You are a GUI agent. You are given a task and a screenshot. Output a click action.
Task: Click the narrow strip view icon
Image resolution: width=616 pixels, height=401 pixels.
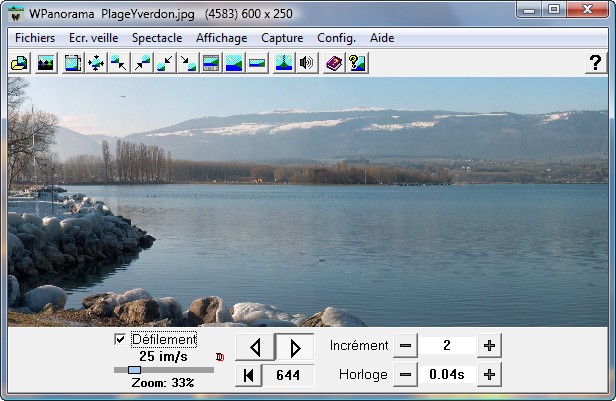point(257,63)
